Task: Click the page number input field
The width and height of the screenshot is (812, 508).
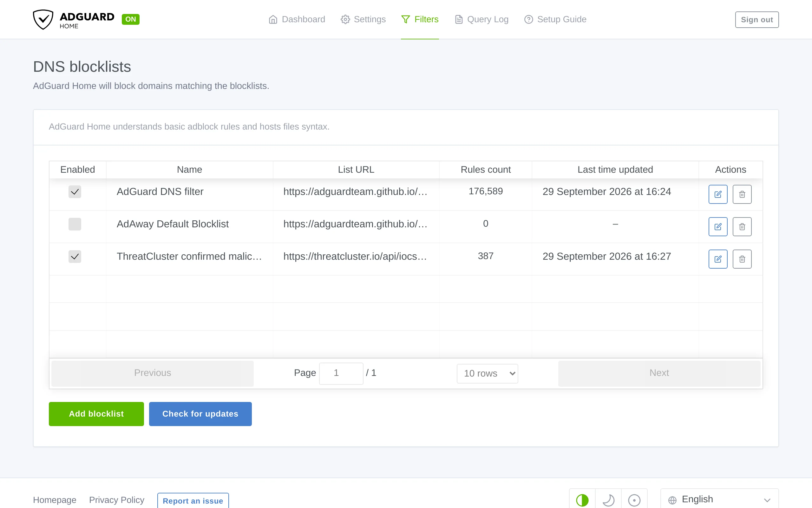Action: pos(341,373)
